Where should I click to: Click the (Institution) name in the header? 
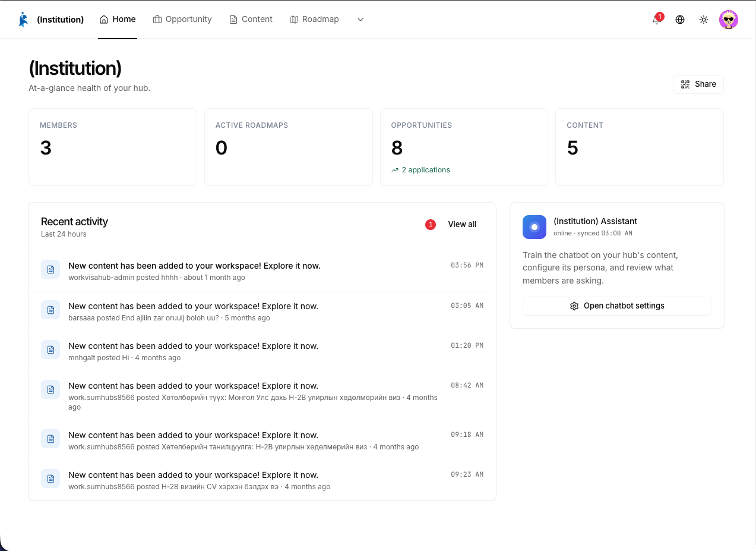click(60, 20)
